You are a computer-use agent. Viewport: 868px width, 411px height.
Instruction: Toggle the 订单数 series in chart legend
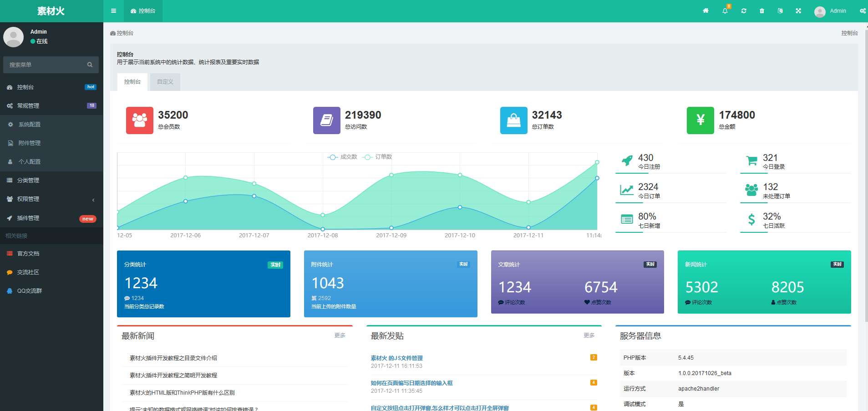377,157
